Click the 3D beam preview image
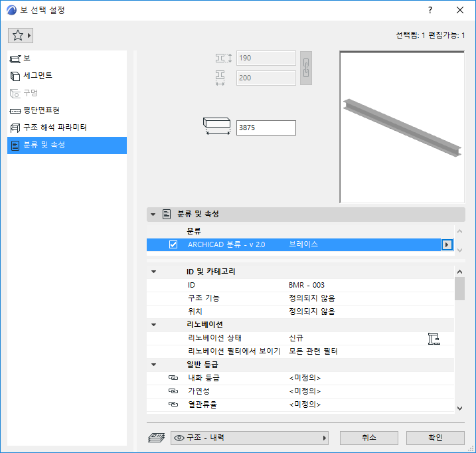 point(402,127)
